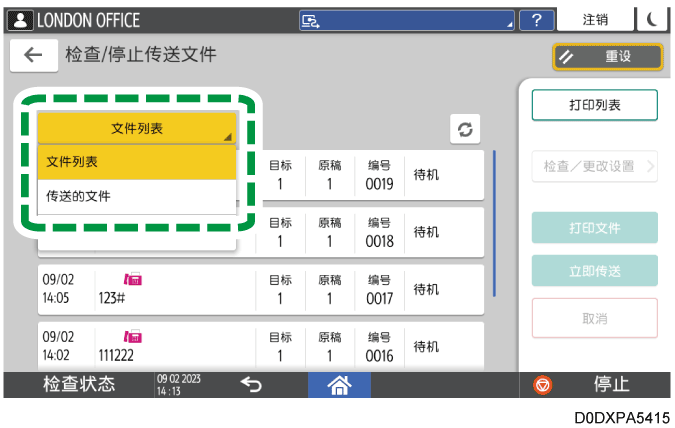Click the energy saver moon icon
675x428 pixels.
tap(652, 19)
